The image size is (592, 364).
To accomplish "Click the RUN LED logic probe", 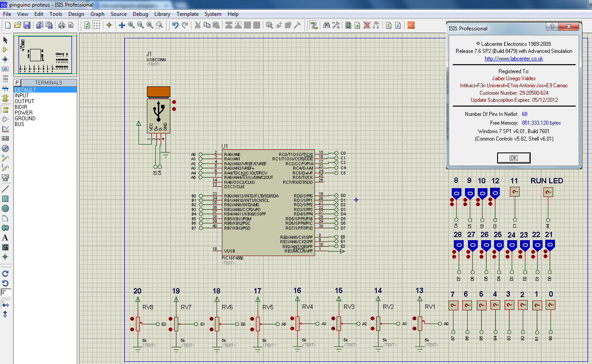I will (548, 192).
